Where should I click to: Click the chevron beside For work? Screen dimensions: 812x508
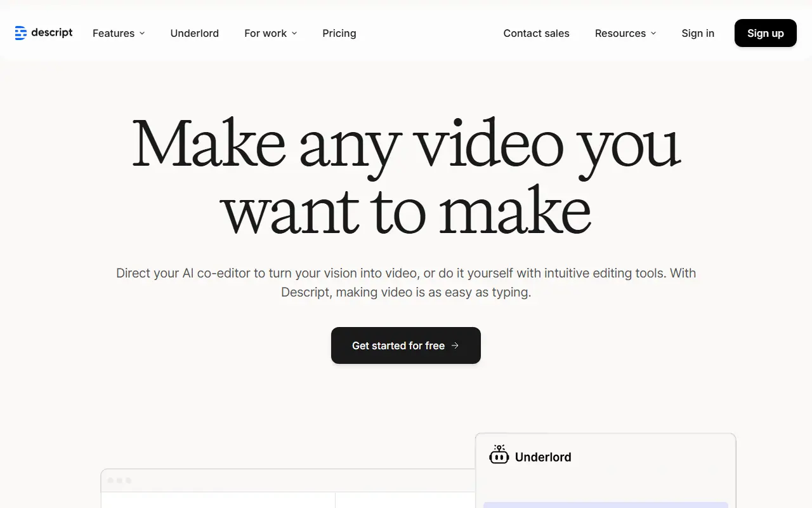point(294,34)
